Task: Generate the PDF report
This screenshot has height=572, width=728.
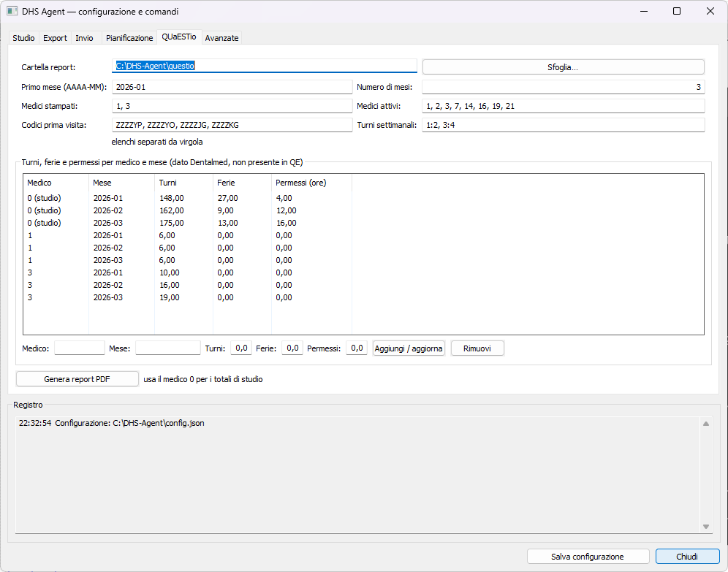Action: point(77,379)
